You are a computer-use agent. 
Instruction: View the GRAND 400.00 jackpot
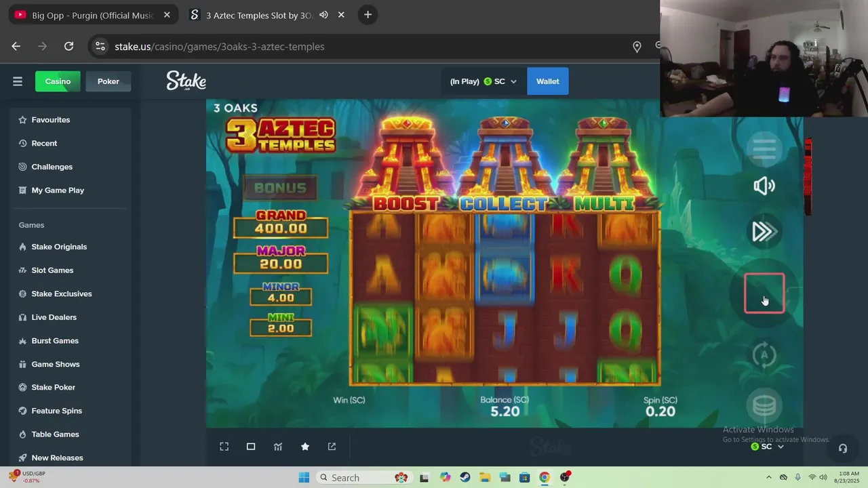[x=281, y=223]
